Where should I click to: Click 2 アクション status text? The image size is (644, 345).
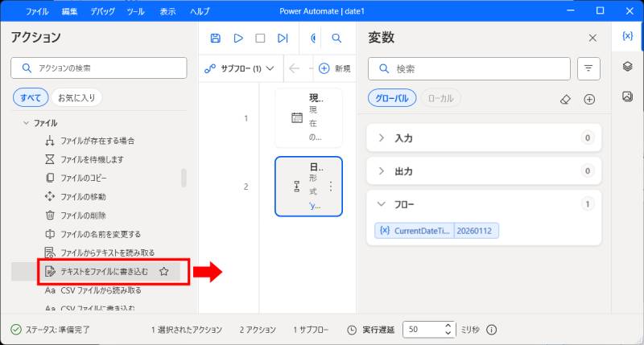pyautogui.click(x=258, y=330)
